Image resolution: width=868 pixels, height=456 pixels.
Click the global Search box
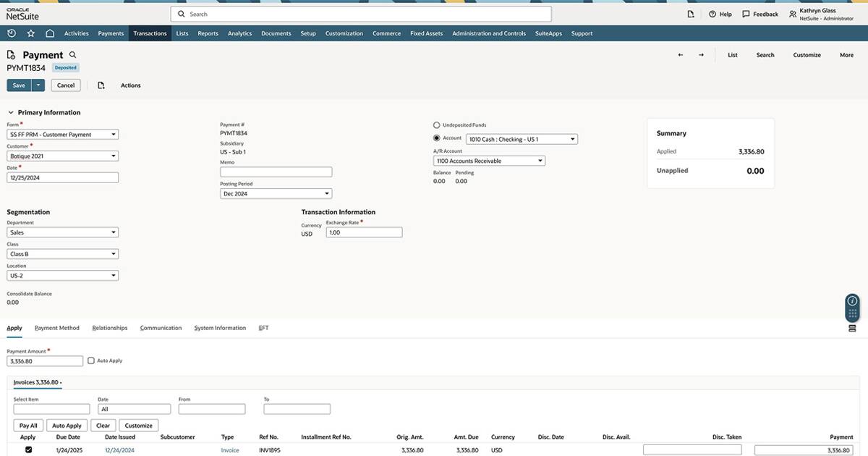click(x=362, y=14)
